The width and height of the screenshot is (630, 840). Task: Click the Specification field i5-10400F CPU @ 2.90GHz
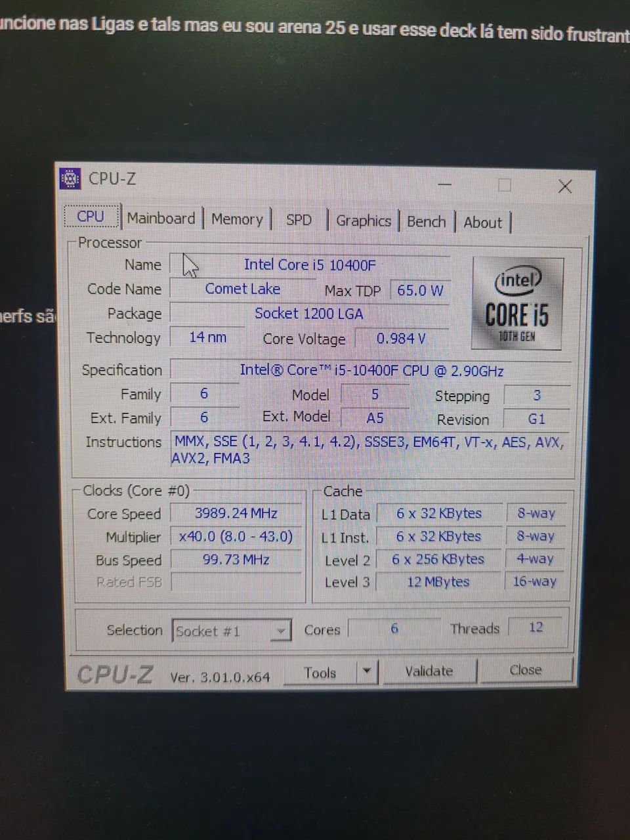click(x=371, y=370)
